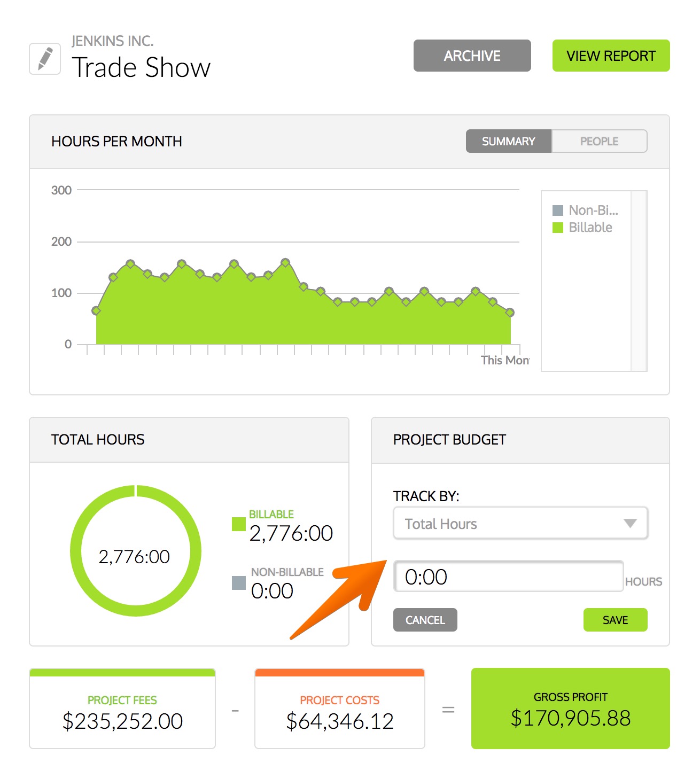
Task: Click the green Billable swatch in Total Hours
Action: (x=238, y=524)
